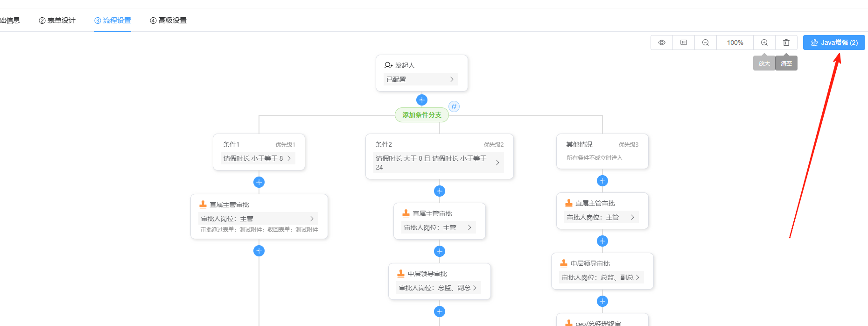
Task: Click the person icon in 发起人 node
Action: [388, 65]
